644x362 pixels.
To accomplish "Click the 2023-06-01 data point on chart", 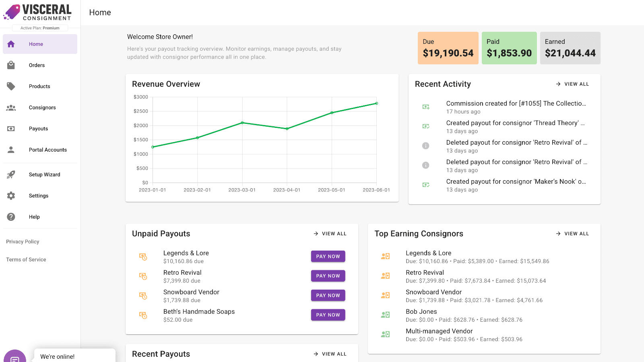I will pyautogui.click(x=376, y=103).
